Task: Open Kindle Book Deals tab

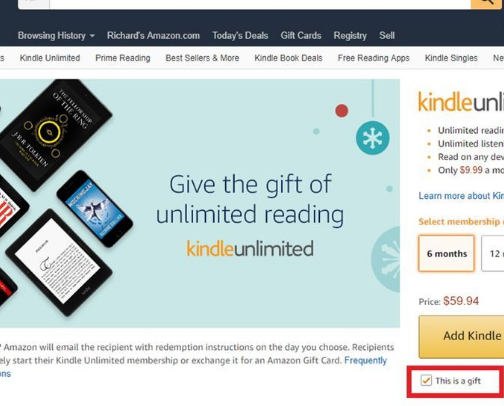Action: [288, 58]
